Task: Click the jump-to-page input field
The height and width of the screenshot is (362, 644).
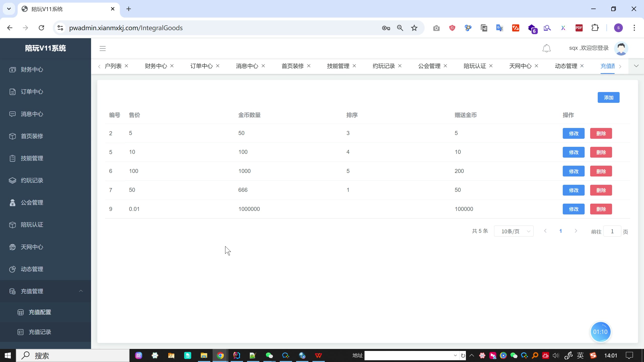Action: pyautogui.click(x=612, y=231)
